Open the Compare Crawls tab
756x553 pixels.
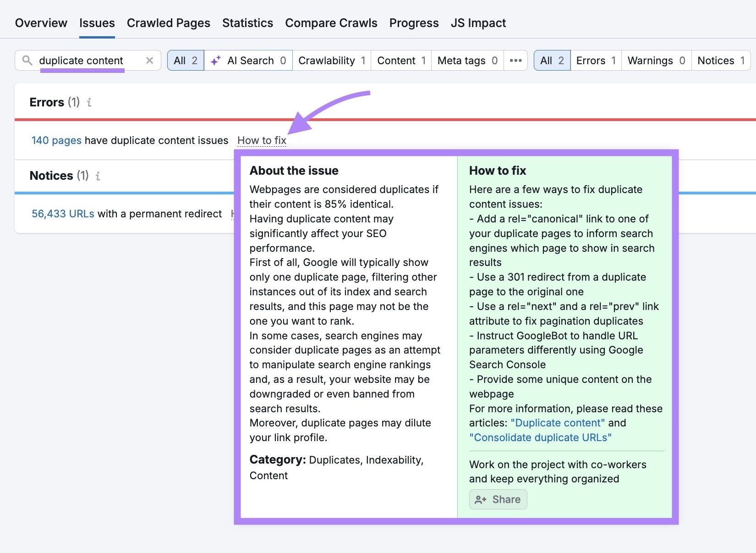point(331,22)
